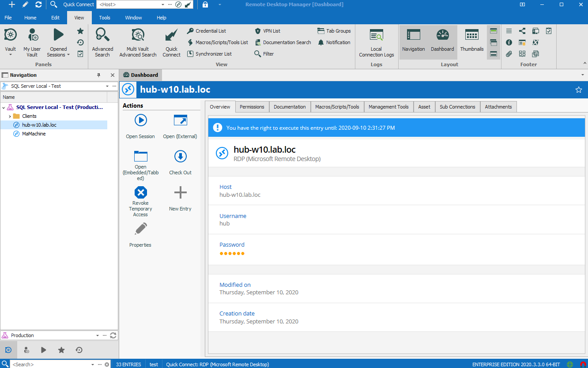Click the Open Session action icon

coord(140,120)
